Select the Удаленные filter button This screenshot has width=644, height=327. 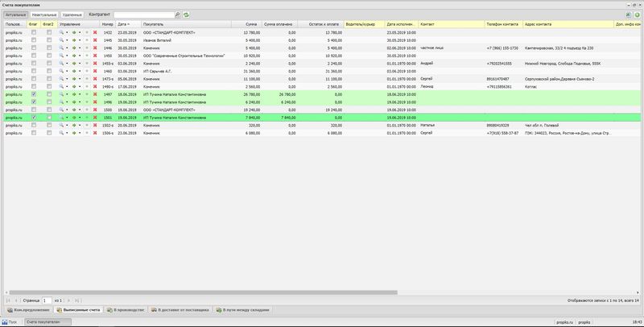72,14
